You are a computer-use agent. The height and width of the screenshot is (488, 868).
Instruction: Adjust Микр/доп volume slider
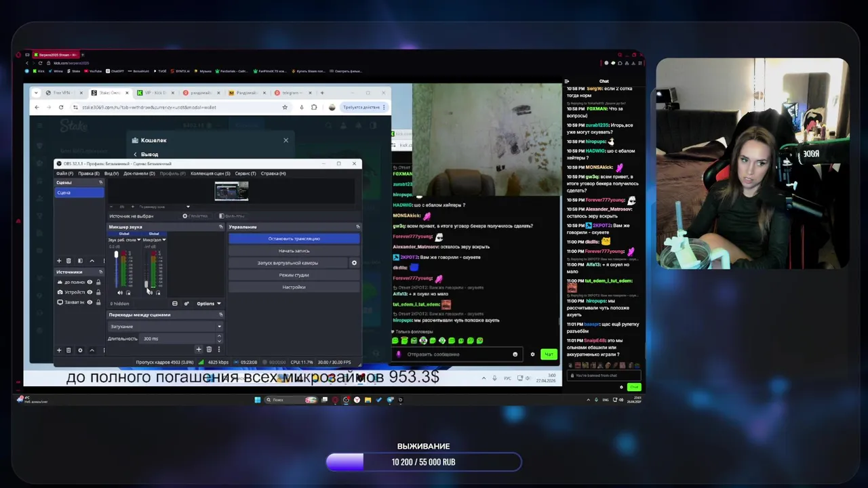point(146,269)
